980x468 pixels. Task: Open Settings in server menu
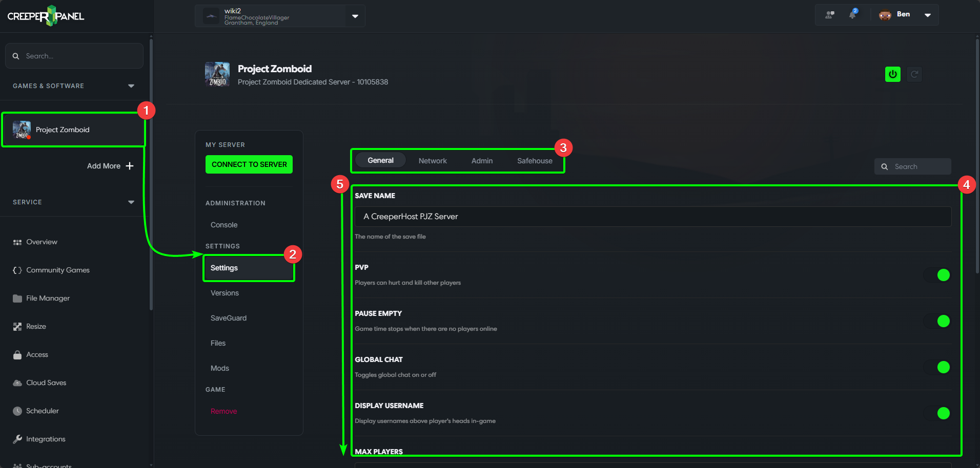(x=249, y=268)
